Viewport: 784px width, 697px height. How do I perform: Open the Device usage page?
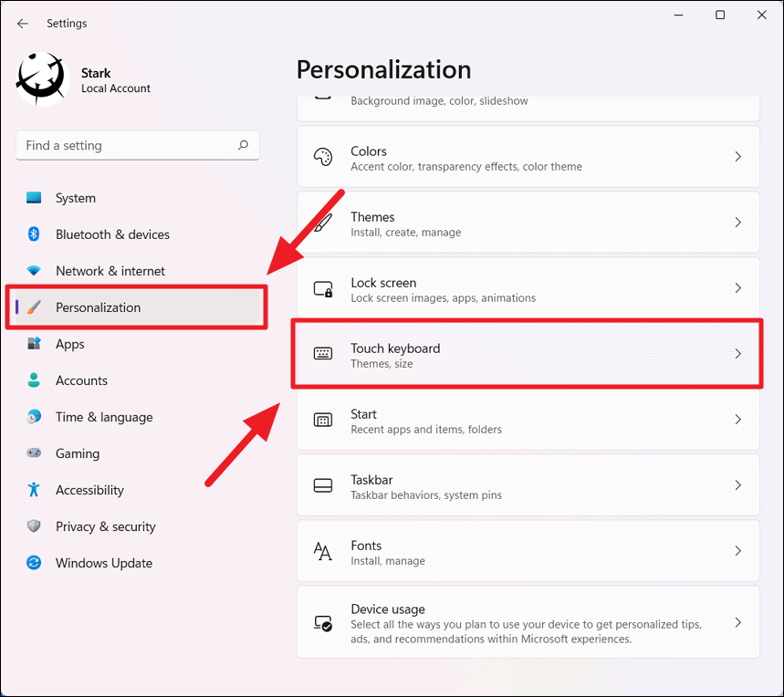pos(528,622)
